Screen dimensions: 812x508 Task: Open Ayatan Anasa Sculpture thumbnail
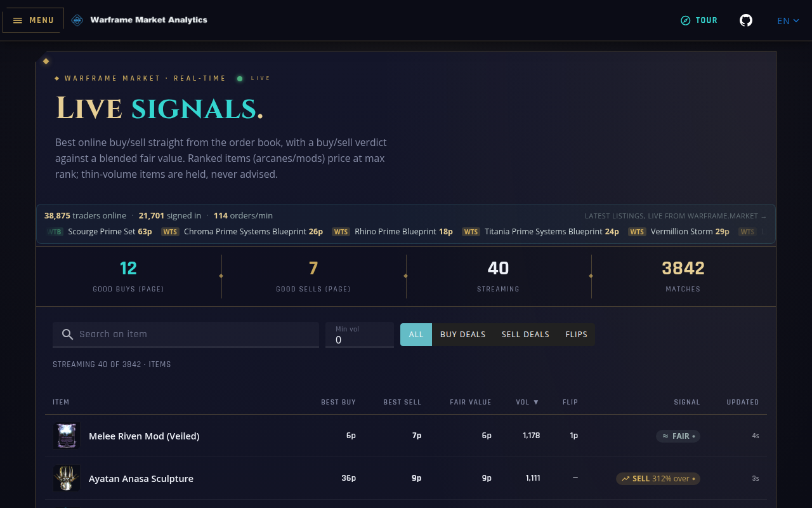click(67, 478)
